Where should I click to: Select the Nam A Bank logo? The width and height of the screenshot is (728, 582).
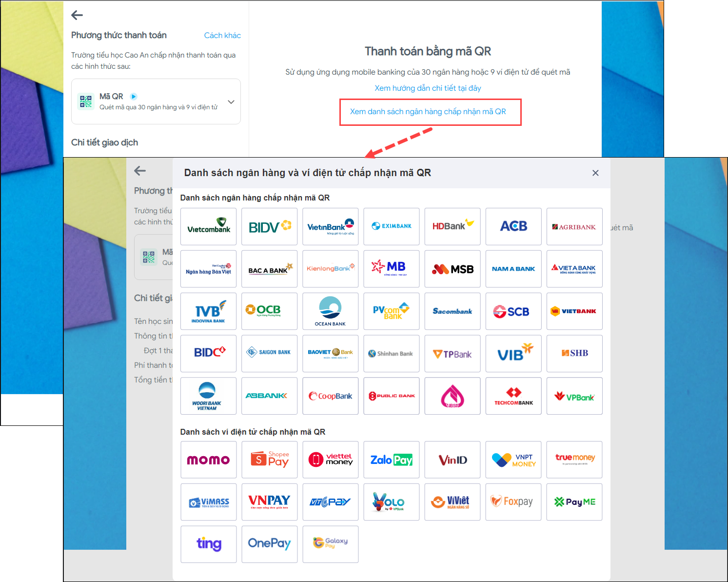pos(513,269)
